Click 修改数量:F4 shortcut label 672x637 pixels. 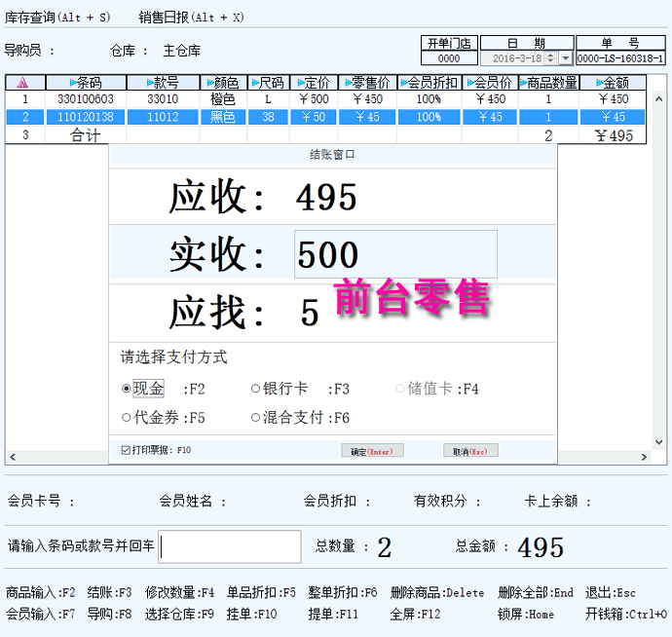(179, 593)
